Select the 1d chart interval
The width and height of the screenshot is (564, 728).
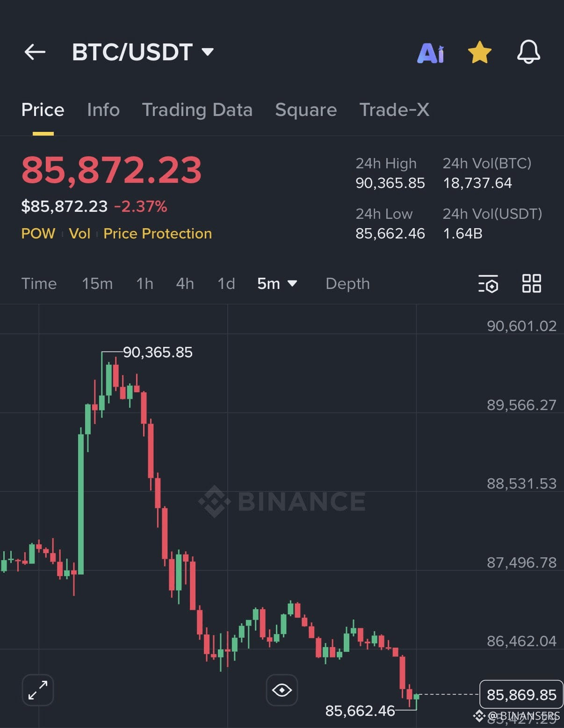[x=226, y=283]
